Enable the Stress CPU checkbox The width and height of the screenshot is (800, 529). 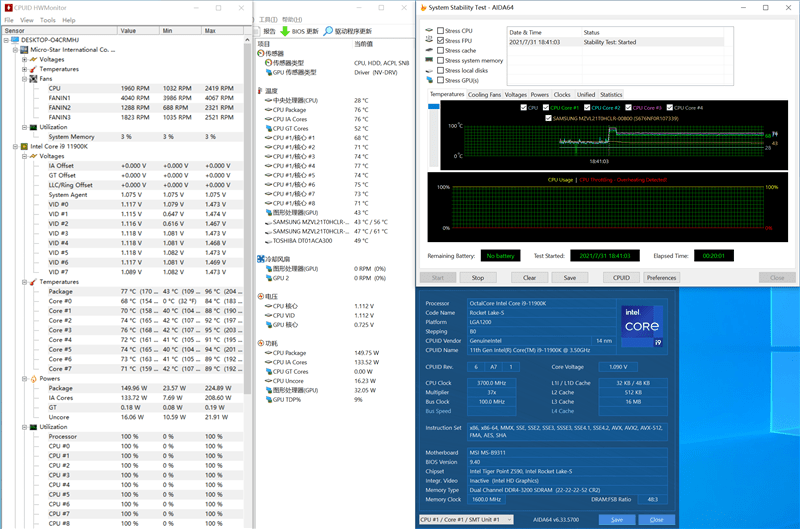[x=440, y=31]
